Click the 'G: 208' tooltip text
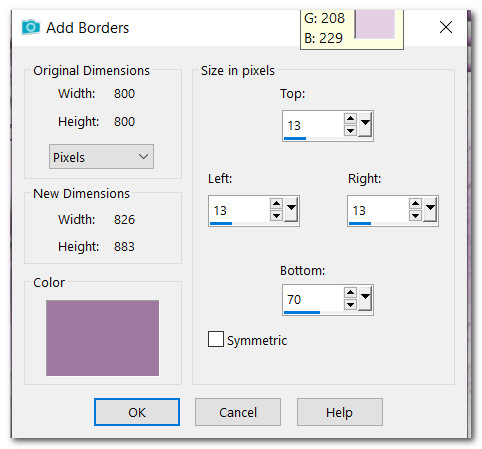 (324, 18)
